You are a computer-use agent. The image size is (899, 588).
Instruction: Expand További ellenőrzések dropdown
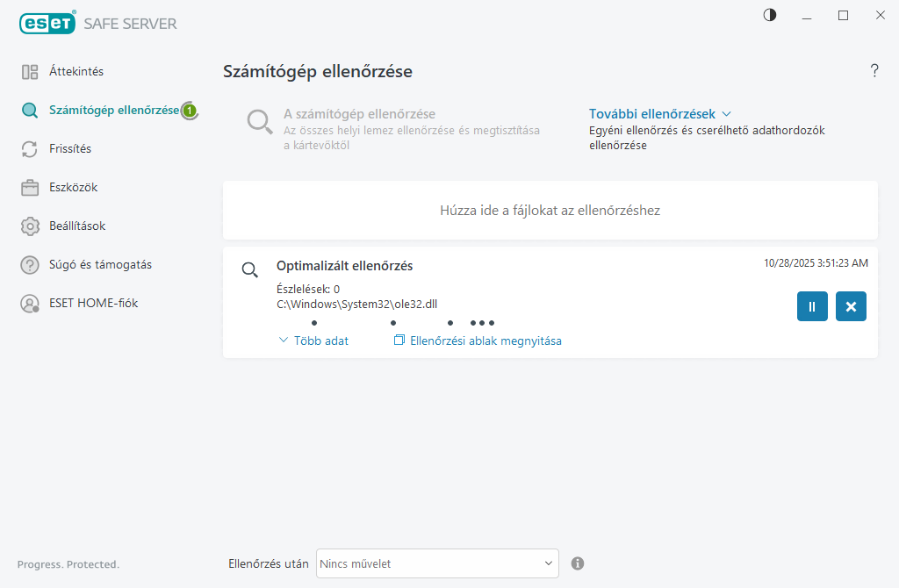coord(659,114)
